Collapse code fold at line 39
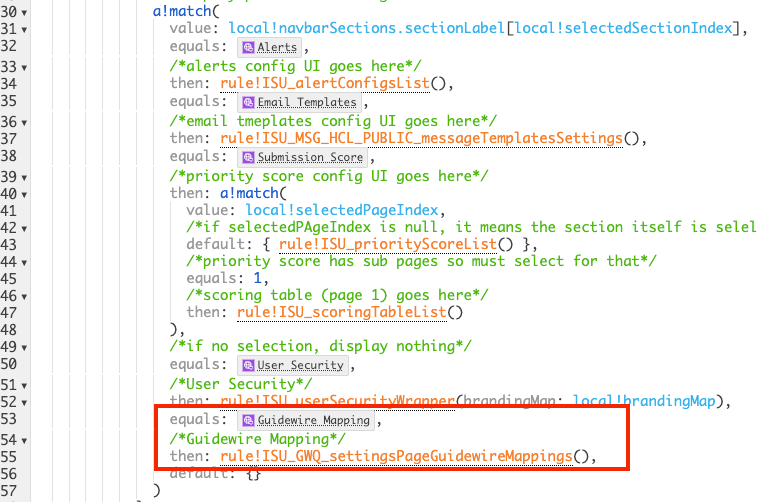 point(24,178)
